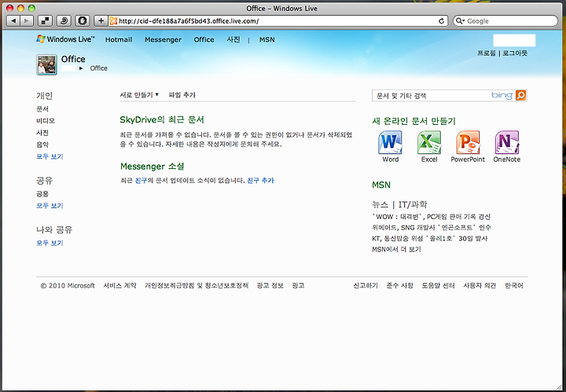
Task: Open Office from the top navigation
Action: (204, 39)
